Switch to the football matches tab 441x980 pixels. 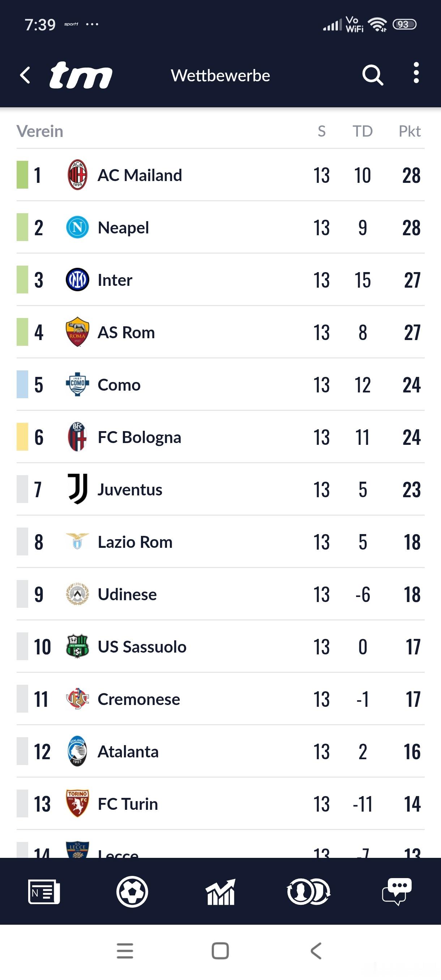(132, 891)
